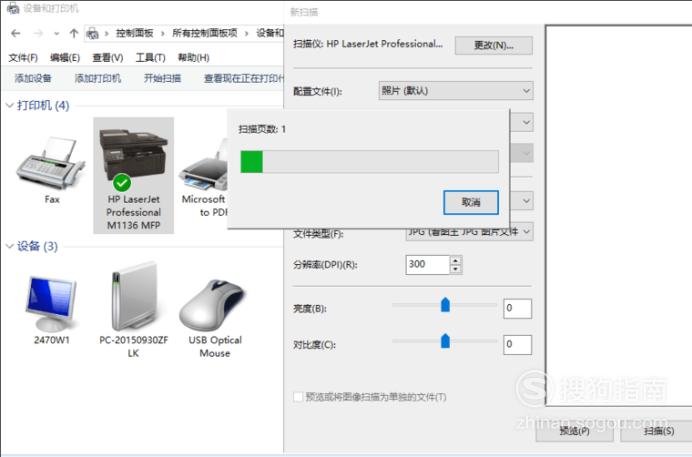The height and width of the screenshot is (457, 692).
Task: Click the 对比度(C) contrast slider handle
Action: (445, 341)
